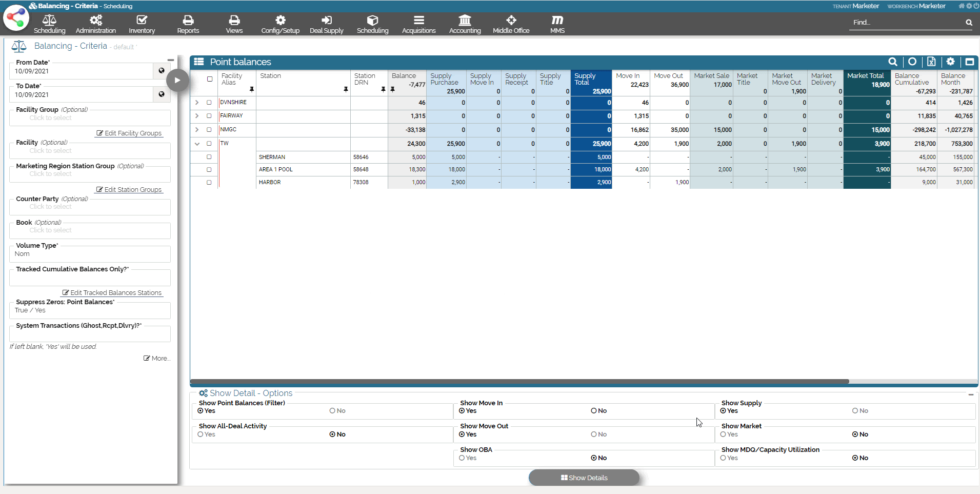
Task: Open the Middle Office menu
Action: 511,24
